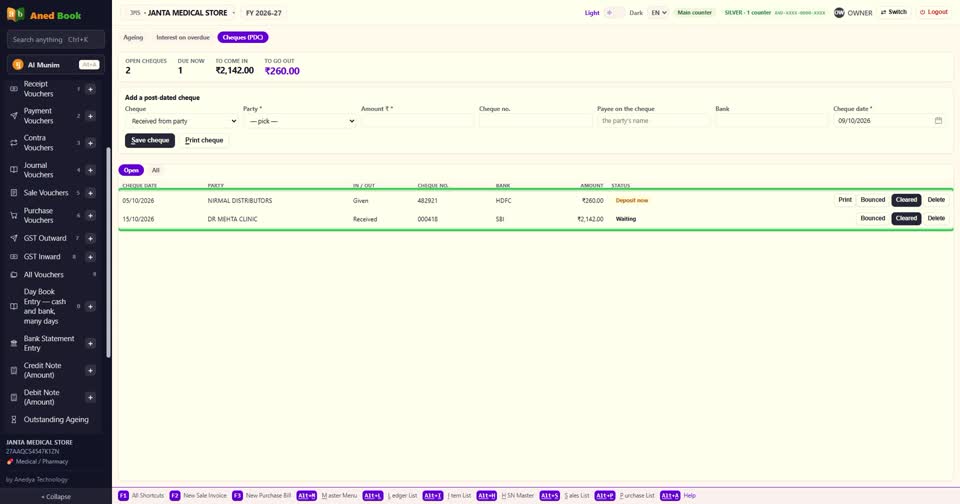Viewport: 960px width, 504px height.
Task: Open the EN language dropdown
Action: pos(658,12)
